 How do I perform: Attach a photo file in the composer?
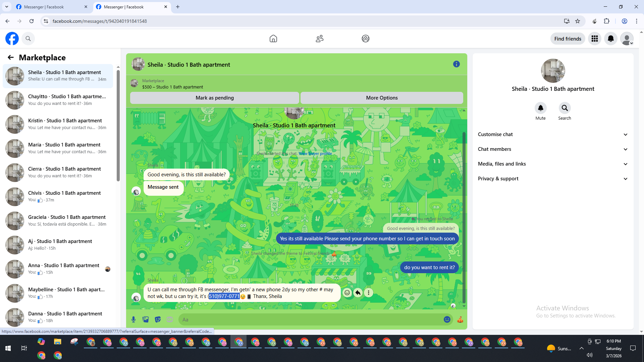[x=146, y=319]
